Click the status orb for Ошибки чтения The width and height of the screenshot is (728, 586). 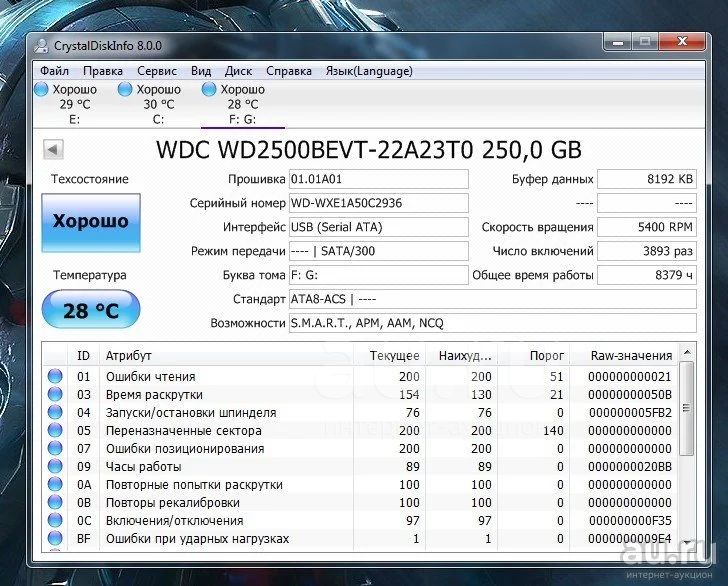[55, 376]
